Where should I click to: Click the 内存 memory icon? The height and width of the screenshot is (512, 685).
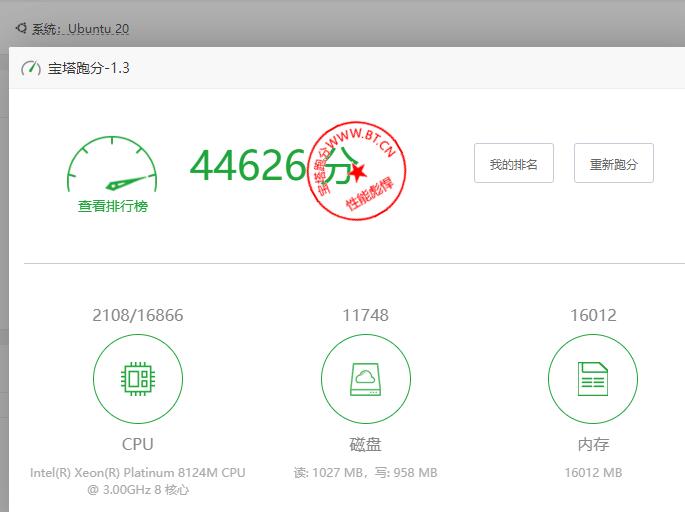point(593,379)
